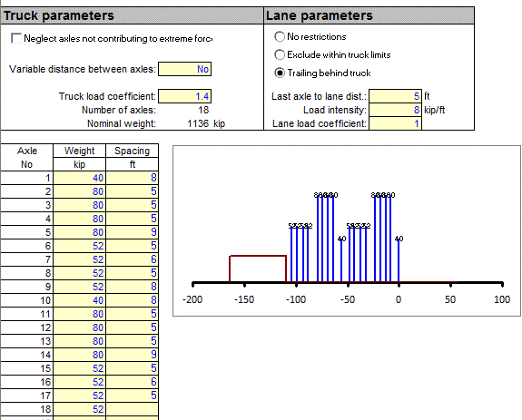
Task: Select axle 1 weight cell
Action: (80, 178)
